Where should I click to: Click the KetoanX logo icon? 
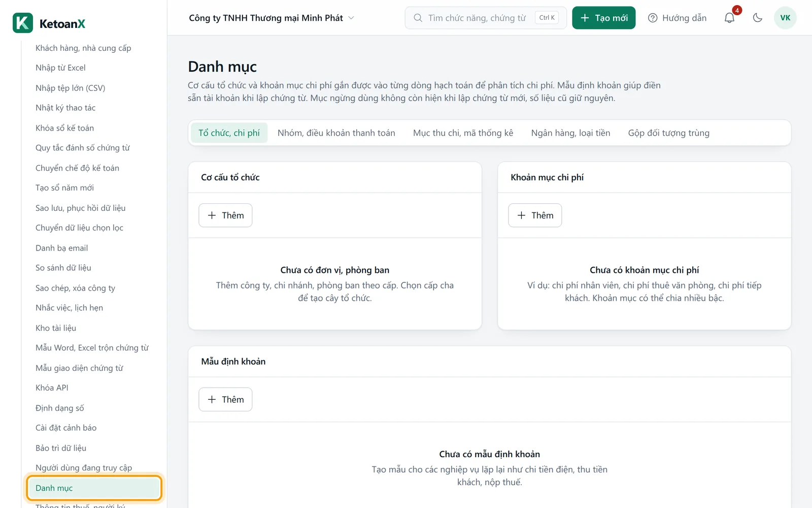pyautogui.click(x=23, y=23)
